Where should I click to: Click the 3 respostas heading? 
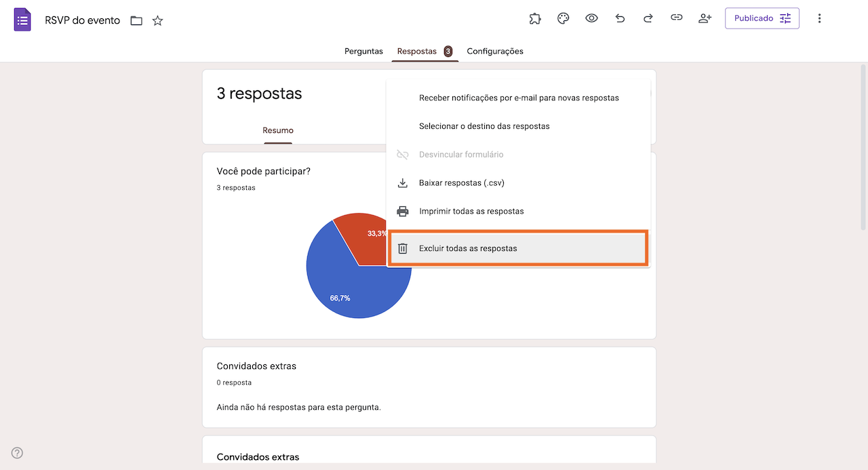point(259,94)
